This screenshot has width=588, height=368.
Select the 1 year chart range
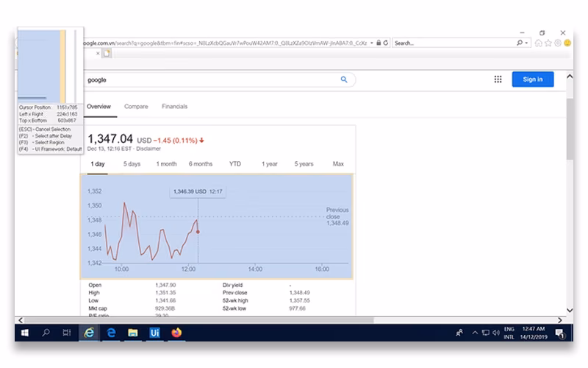coord(269,163)
